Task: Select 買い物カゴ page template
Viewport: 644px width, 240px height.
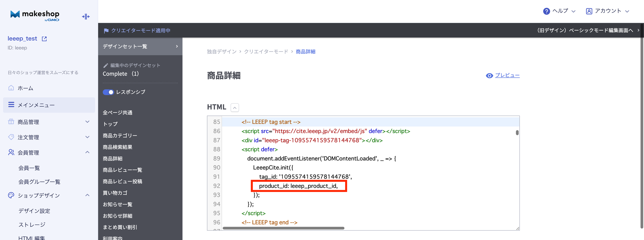Action: (115, 193)
